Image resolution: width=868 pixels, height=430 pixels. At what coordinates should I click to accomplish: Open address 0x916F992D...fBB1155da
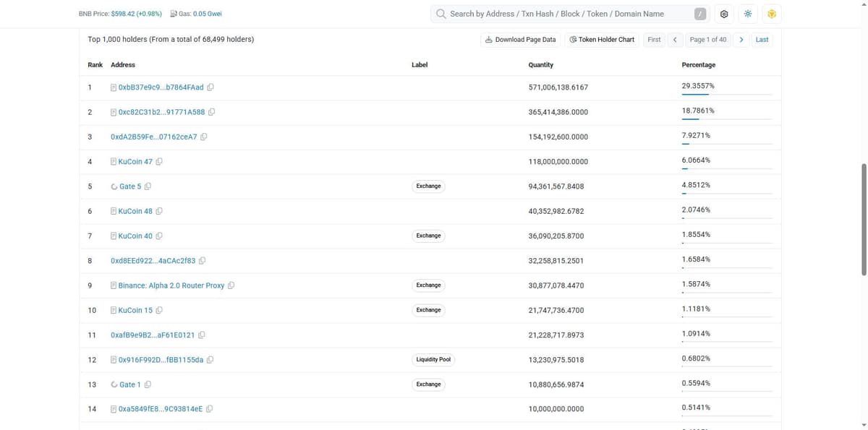pos(161,360)
